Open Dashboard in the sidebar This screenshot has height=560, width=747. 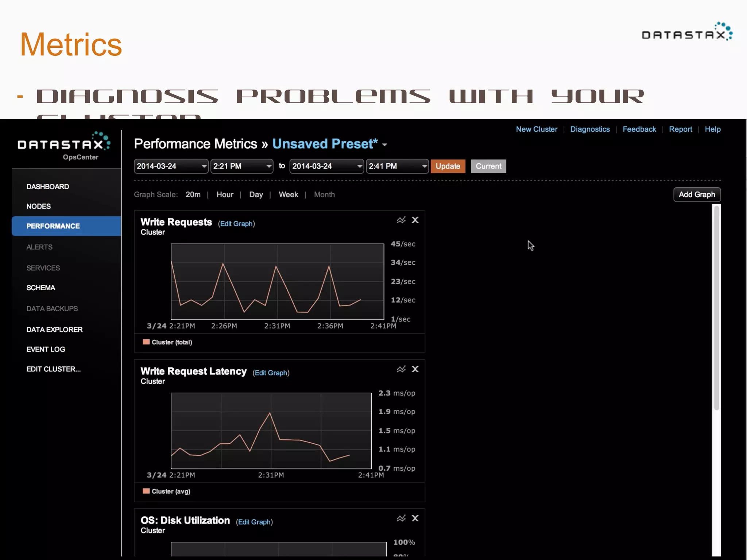(47, 187)
